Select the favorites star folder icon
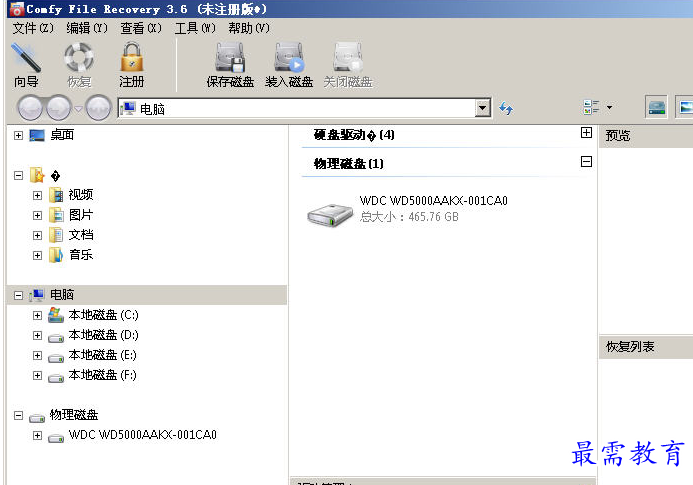This screenshot has height=485, width=693. click(x=37, y=175)
